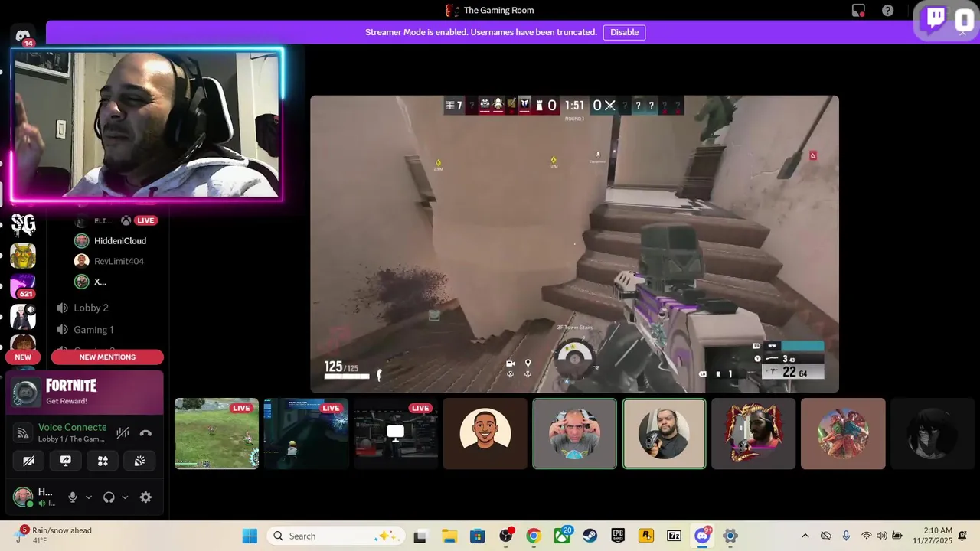Deafen audio with headphones icon
Screen dimensions: 980x551
click(x=109, y=497)
